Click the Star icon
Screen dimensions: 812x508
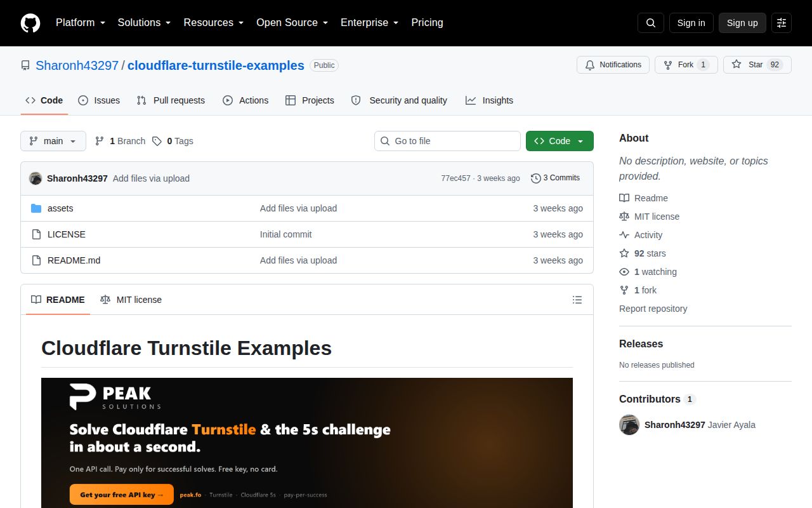click(737, 65)
